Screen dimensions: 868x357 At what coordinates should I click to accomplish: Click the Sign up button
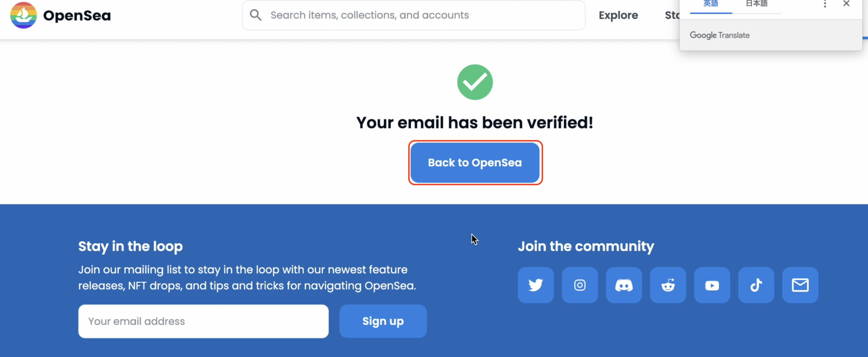pyautogui.click(x=383, y=321)
